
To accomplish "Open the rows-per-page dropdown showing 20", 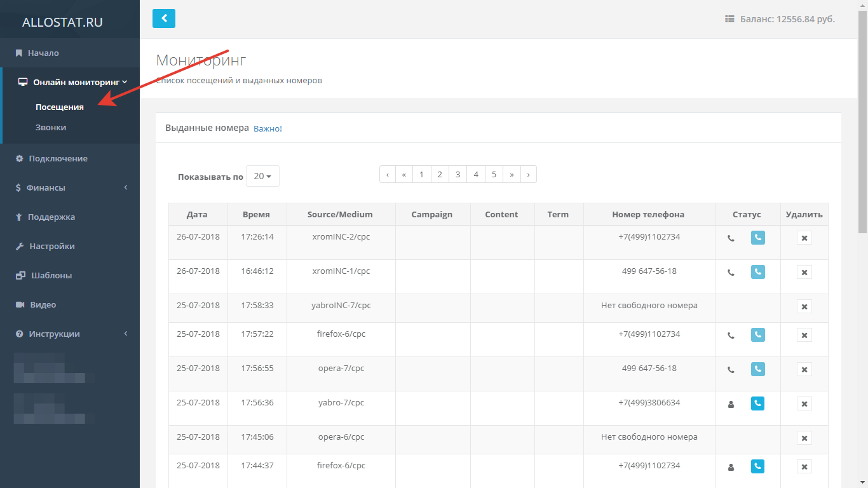I will click(262, 176).
